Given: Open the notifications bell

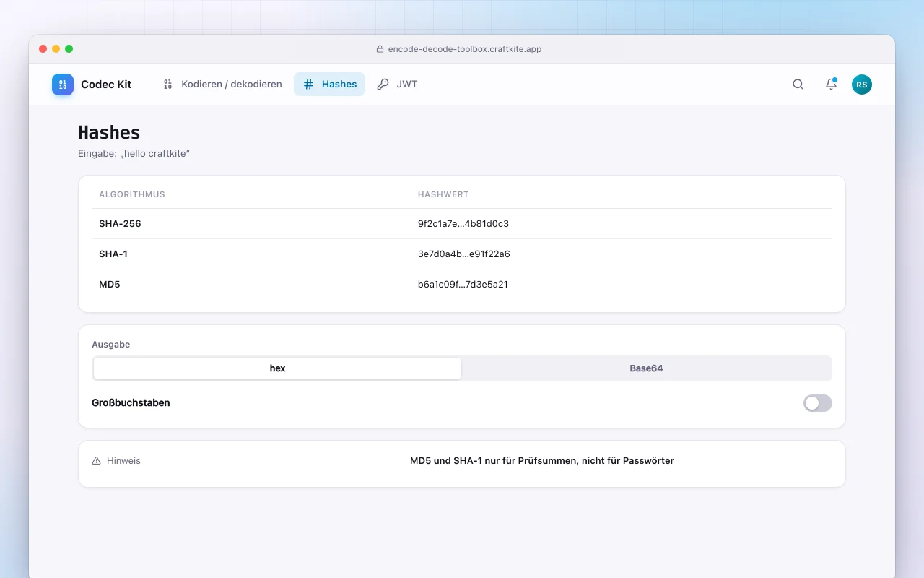Looking at the screenshot, I should 831,85.
